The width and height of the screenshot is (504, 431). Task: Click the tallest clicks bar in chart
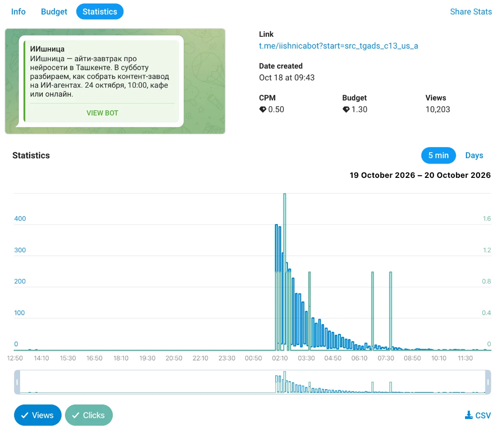[284, 272]
